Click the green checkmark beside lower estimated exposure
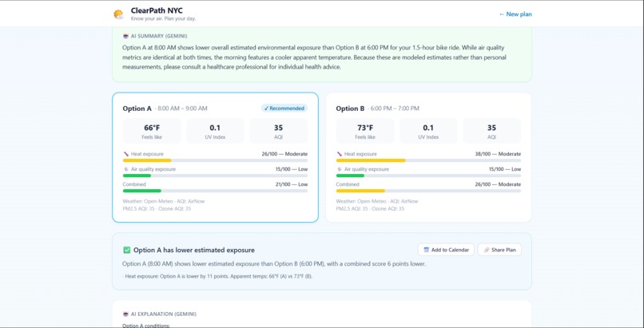 pyautogui.click(x=126, y=250)
